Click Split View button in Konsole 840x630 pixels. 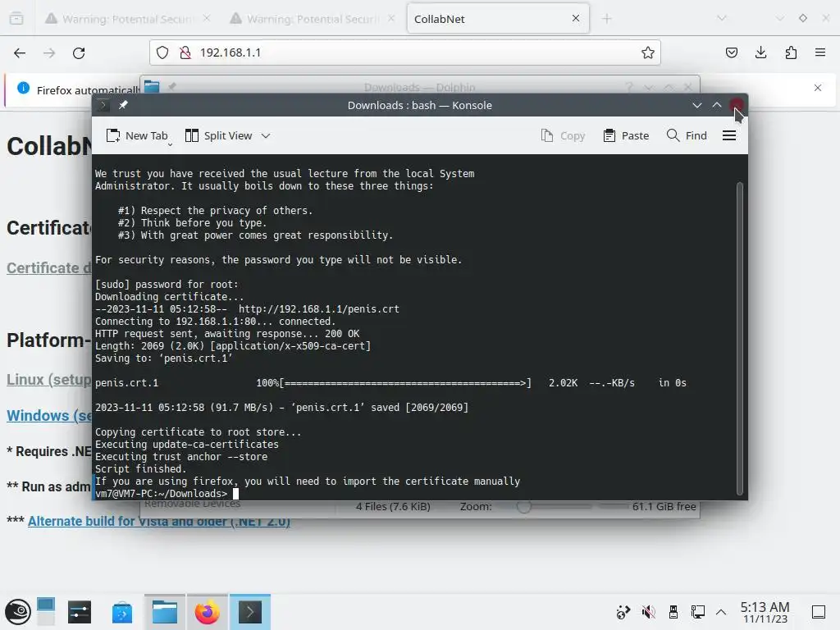click(x=218, y=135)
